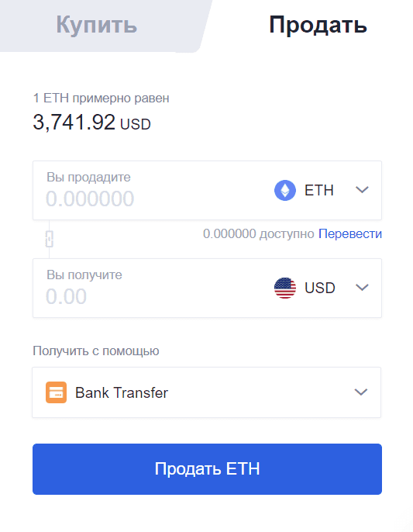Click the Получить с помощью label
The image size is (413, 532).
tap(96, 351)
